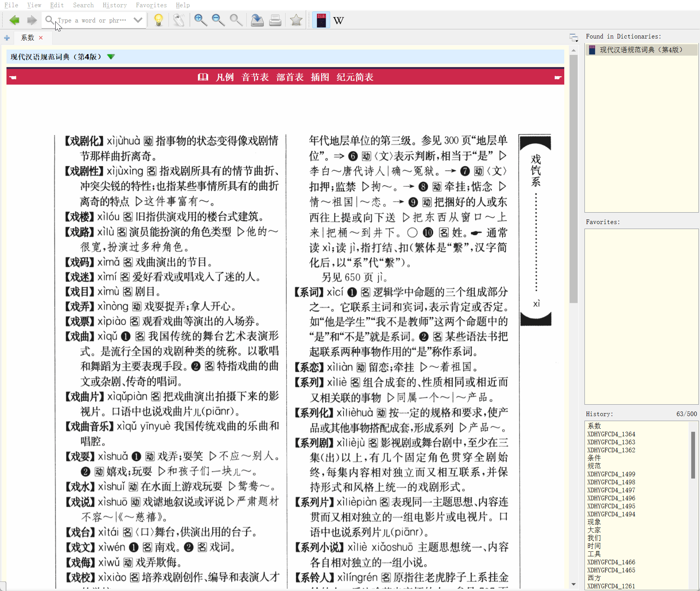Select 西方 in History list
This screenshot has width=700, height=591.
click(x=594, y=578)
